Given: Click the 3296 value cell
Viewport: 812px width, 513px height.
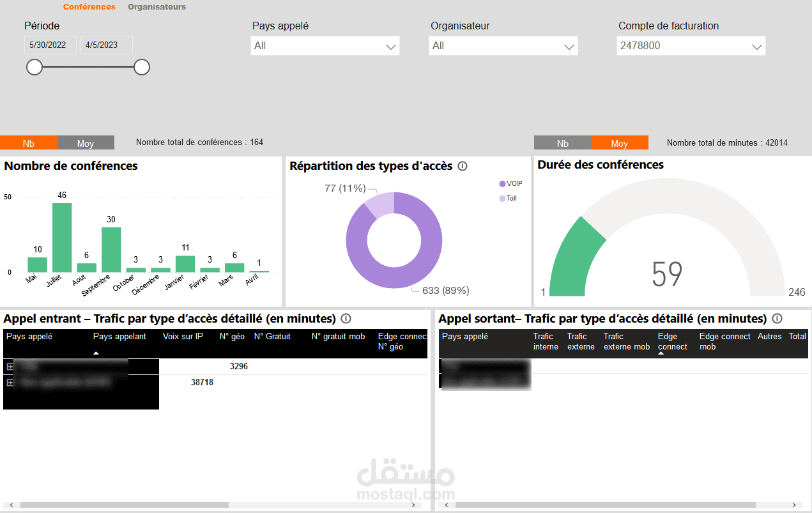Looking at the screenshot, I should tap(239, 367).
